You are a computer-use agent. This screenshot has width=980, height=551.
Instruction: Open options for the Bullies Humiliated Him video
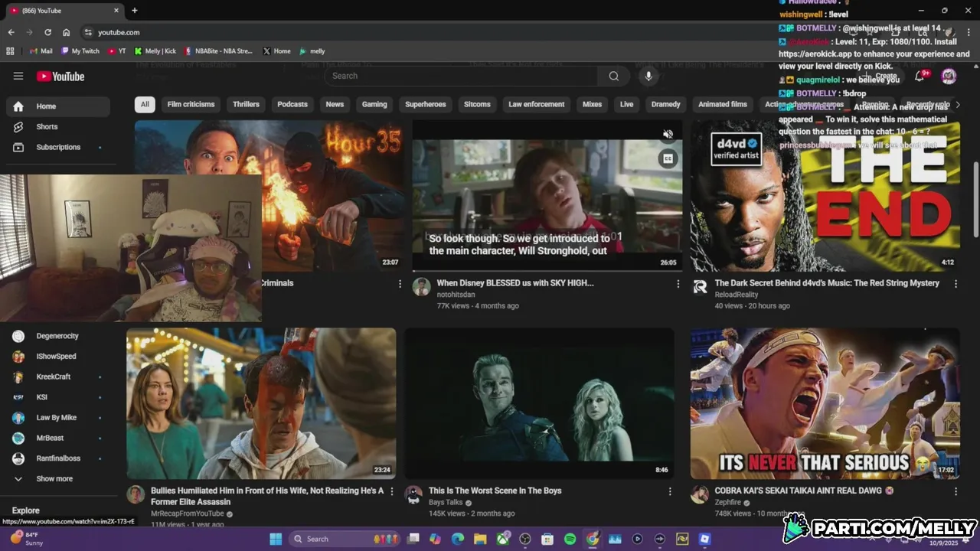pyautogui.click(x=392, y=491)
